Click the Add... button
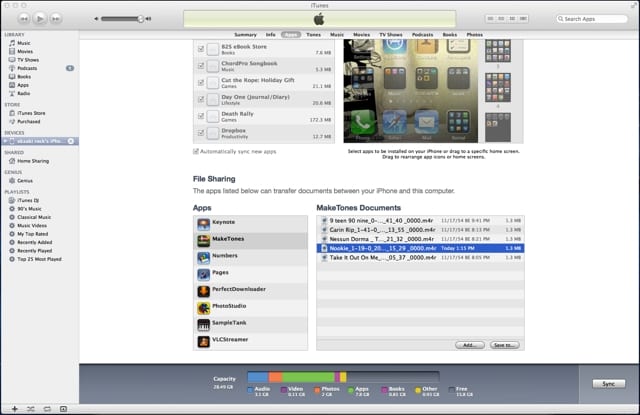640x415 pixels. tap(470, 345)
